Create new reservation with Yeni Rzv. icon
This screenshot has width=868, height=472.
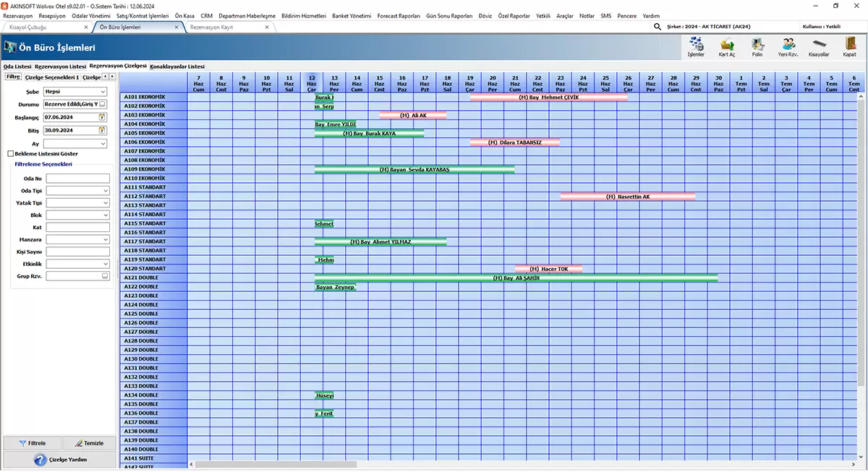click(x=788, y=46)
